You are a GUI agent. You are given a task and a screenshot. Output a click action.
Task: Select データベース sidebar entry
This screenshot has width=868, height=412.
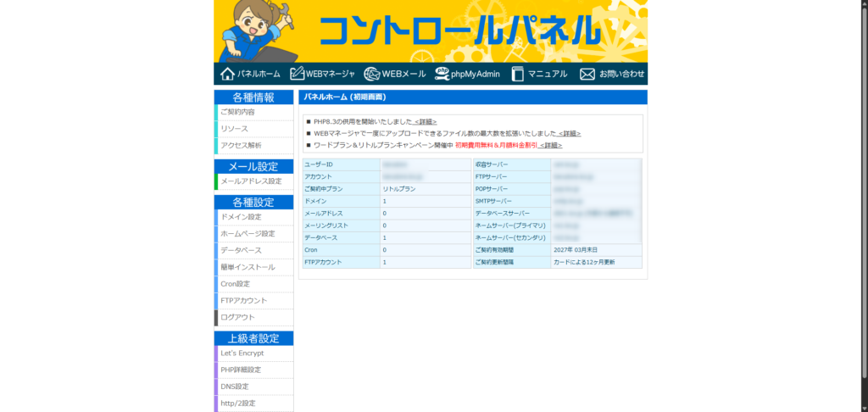[254, 251]
